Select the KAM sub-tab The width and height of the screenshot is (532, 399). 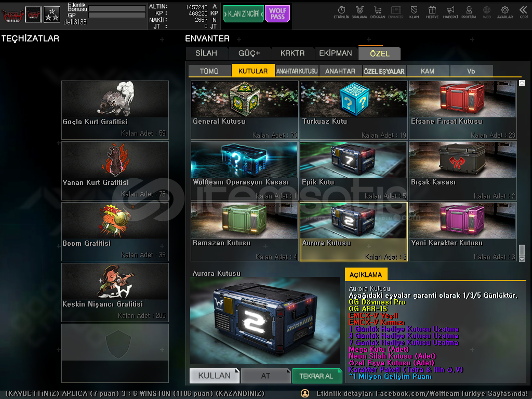click(x=428, y=71)
